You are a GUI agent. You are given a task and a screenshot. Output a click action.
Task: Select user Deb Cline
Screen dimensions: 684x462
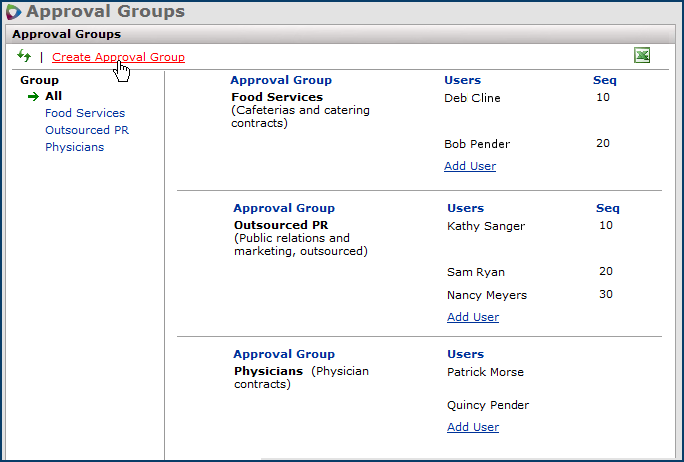472,98
